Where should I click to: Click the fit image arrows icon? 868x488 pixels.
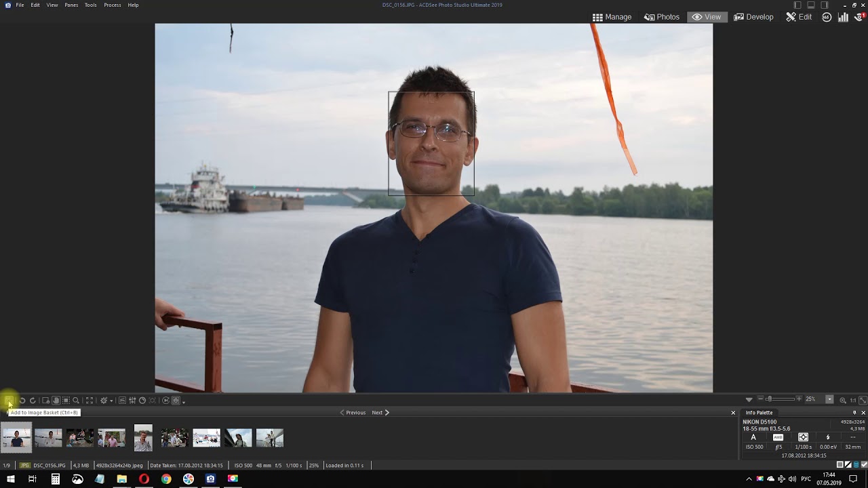pyautogui.click(x=863, y=401)
